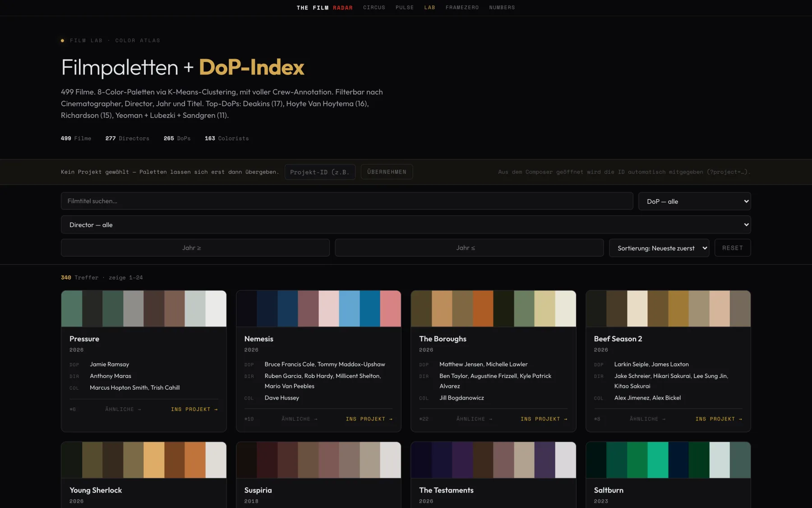Go to the PULSE nav item
812x508 pixels.
[405, 8]
